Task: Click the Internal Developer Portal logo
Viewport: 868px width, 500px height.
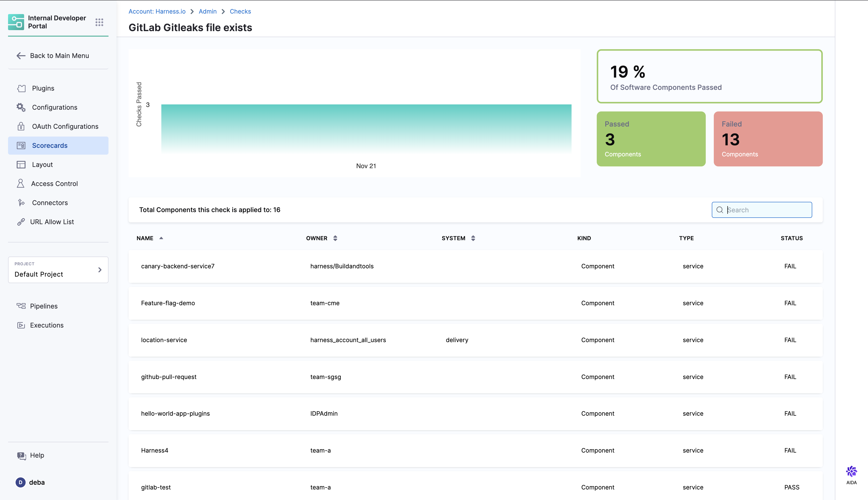Action: [x=16, y=22]
